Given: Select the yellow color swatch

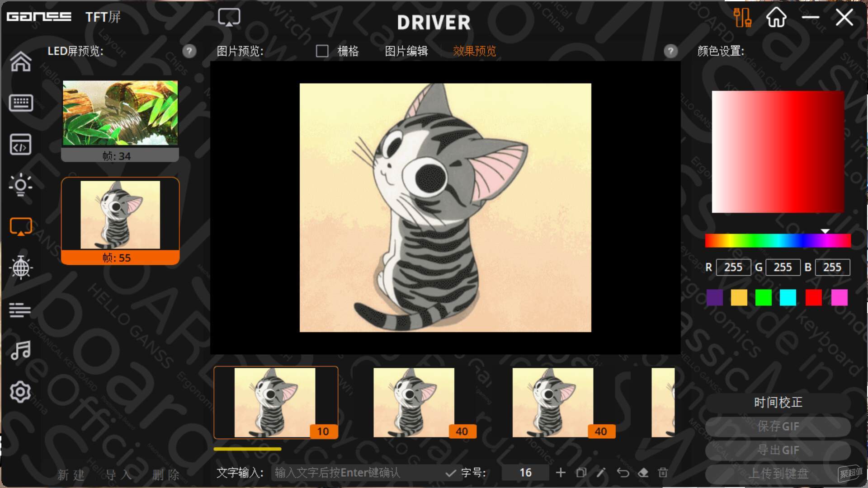Looking at the screenshot, I should [739, 298].
